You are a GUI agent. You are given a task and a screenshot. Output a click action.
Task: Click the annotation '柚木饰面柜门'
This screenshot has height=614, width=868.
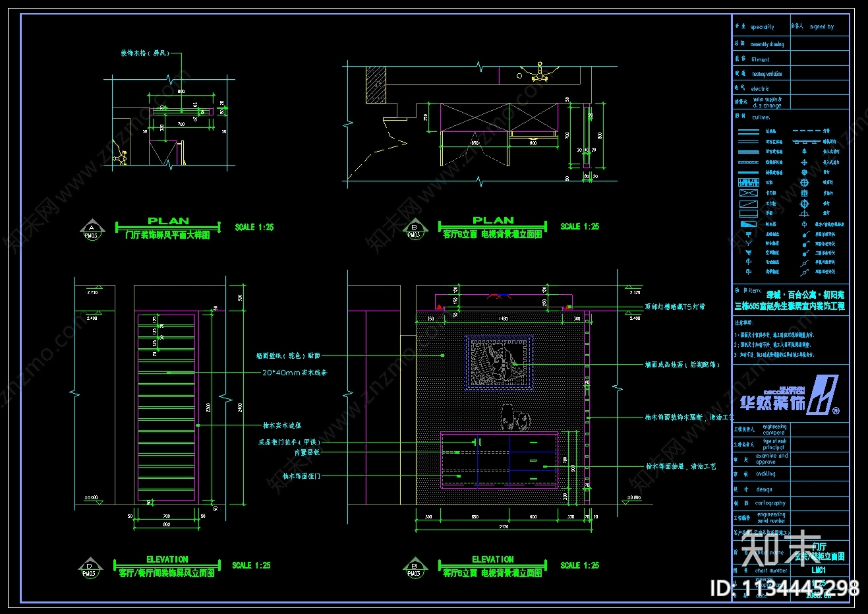[x=302, y=476]
